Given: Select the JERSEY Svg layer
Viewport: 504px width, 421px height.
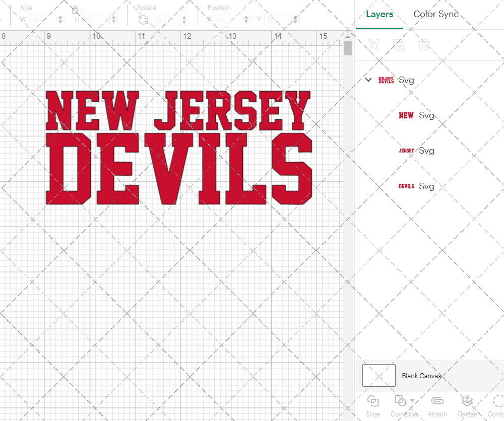Looking at the screenshot, I should point(416,151).
